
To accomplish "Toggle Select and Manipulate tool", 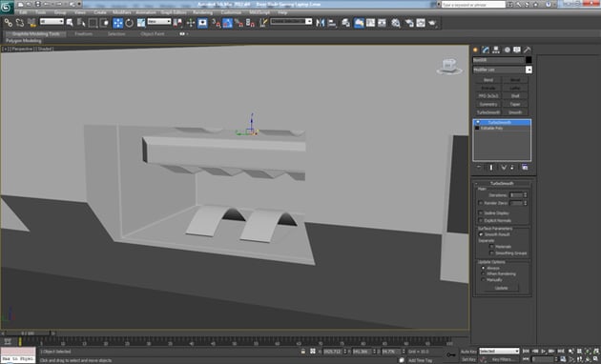I will click(191, 23).
